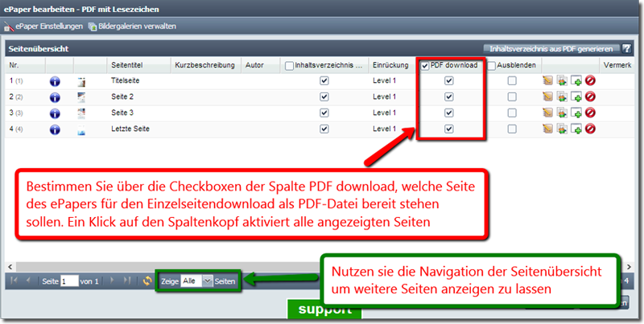The height and width of the screenshot is (324, 644).
Task: Jump to first page in the pager
Action: coord(14,281)
